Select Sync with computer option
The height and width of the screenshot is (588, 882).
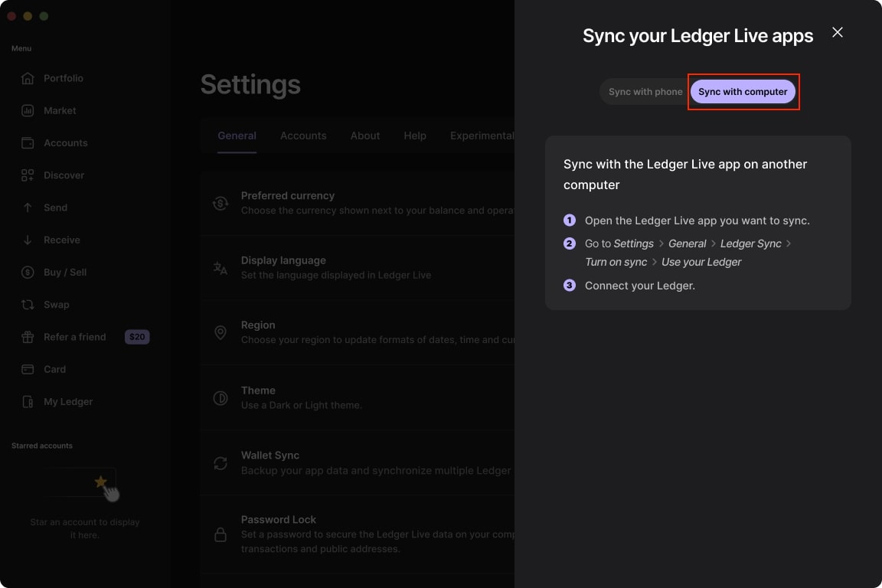pyautogui.click(x=743, y=92)
